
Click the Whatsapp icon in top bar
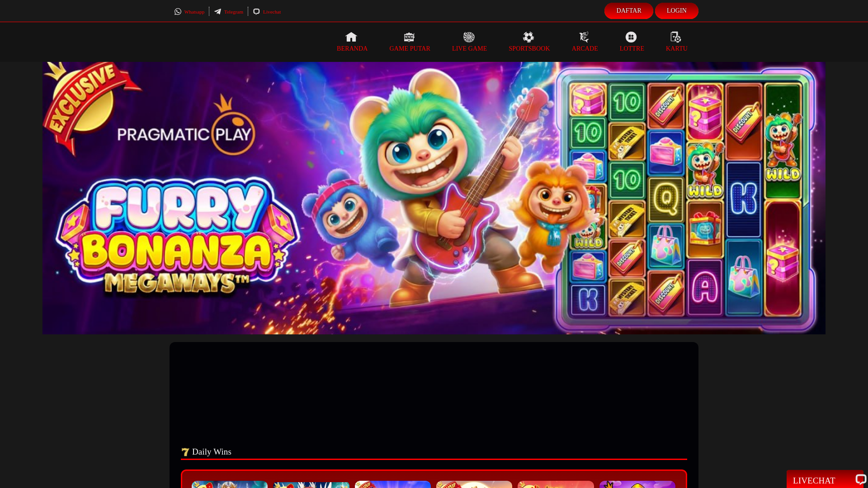pyautogui.click(x=178, y=12)
